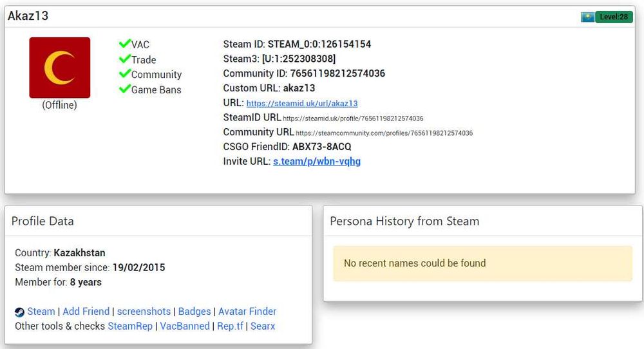The height and width of the screenshot is (349, 644).
Task: Click the Country value Kazakhstan
Action: (x=79, y=252)
